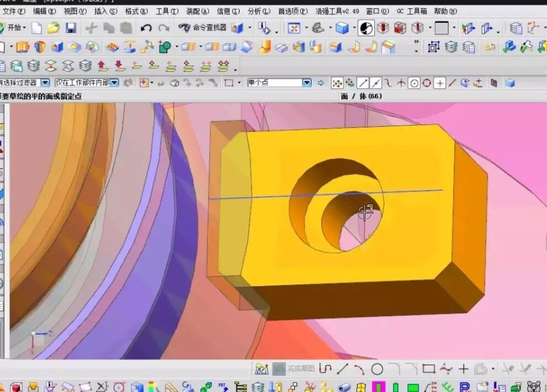Click the 命令查找器 button
This screenshot has width=547, height=392.
click(x=203, y=28)
